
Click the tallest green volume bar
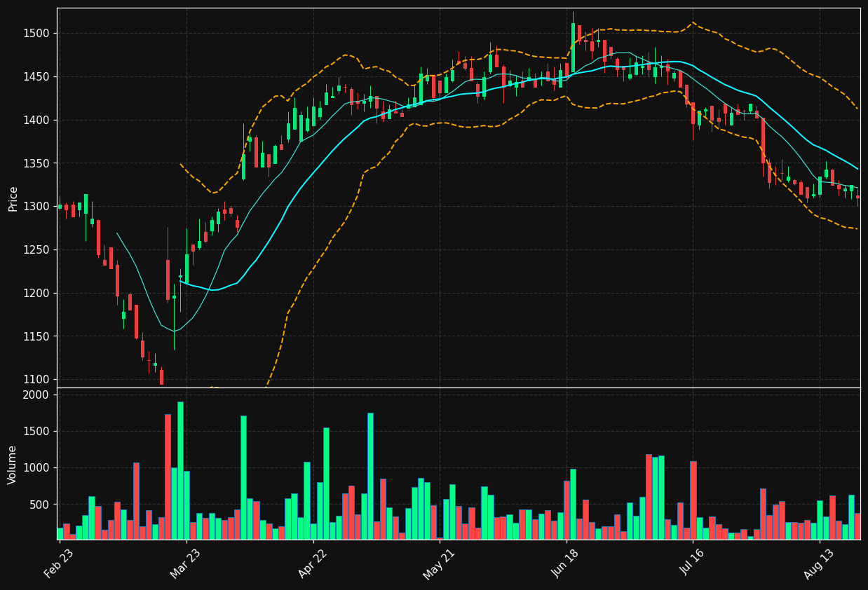tap(180, 470)
